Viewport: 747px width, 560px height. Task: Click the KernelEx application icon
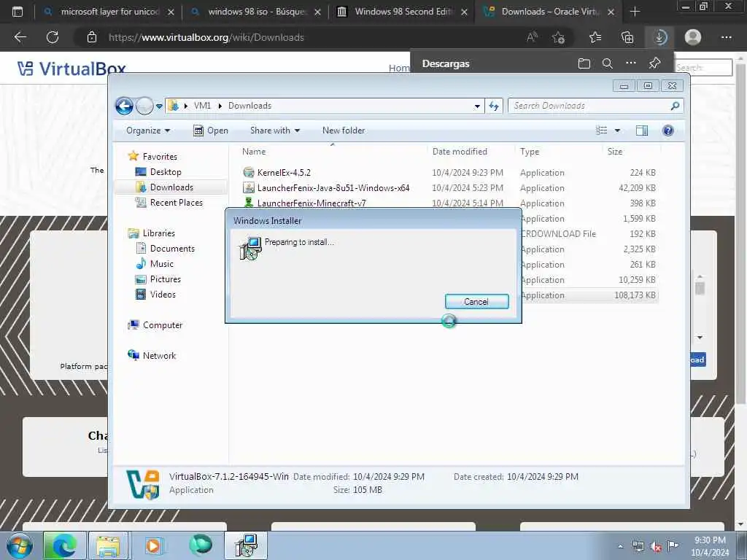248,172
